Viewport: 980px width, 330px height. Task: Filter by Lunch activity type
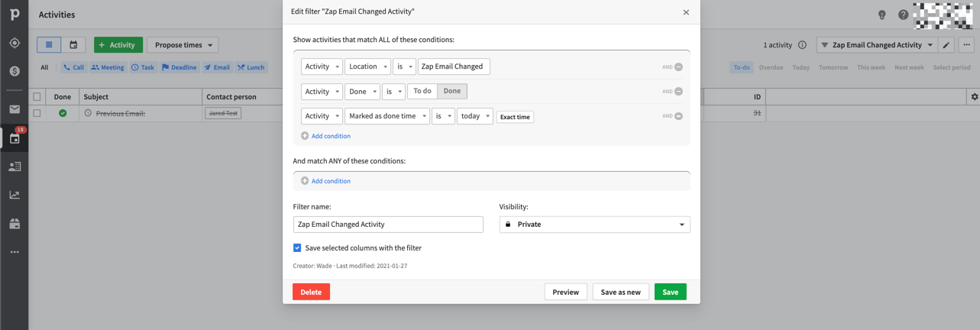(x=251, y=67)
